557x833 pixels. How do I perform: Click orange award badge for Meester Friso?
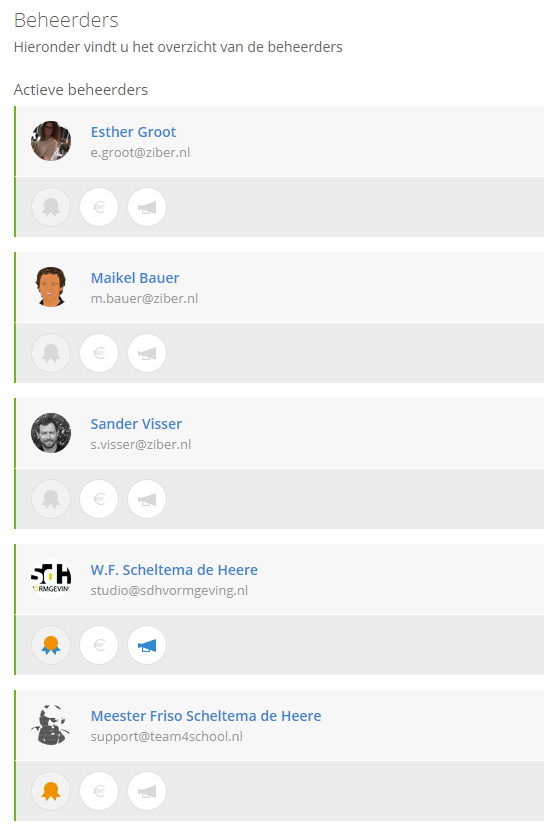click(51, 792)
